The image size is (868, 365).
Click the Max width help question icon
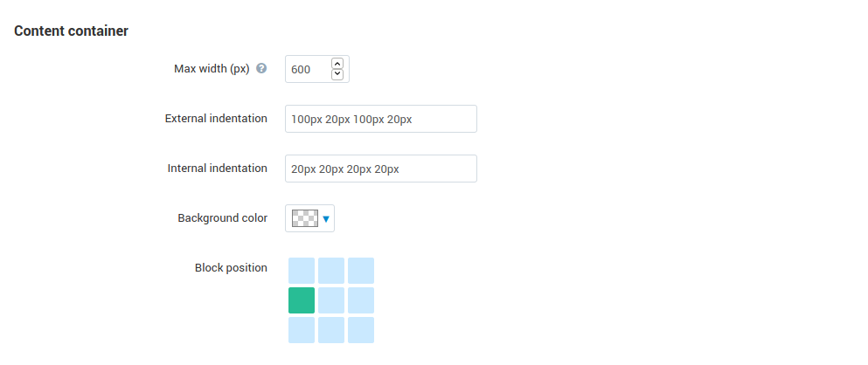262,69
